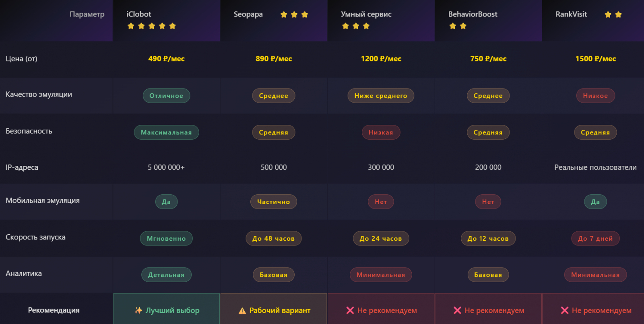Click the red Низкое quality badge
The width and height of the screenshot is (644, 324).
[x=595, y=96]
